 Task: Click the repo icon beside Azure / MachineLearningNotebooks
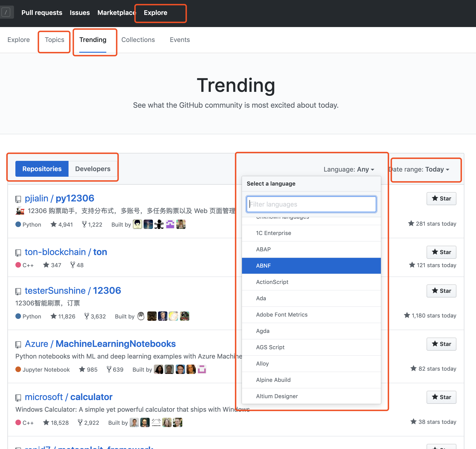click(x=18, y=345)
